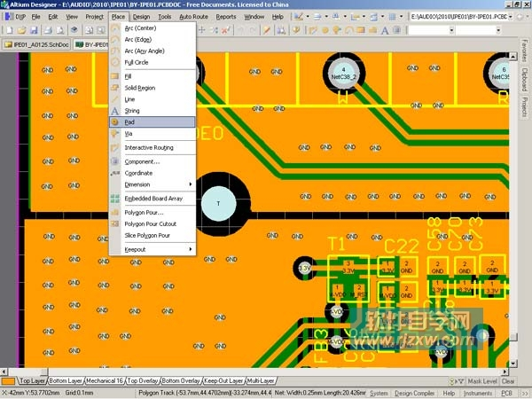Select the Interactive Routing toolbar icon
Viewport: 532px width, 399px height.
coord(312,30)
